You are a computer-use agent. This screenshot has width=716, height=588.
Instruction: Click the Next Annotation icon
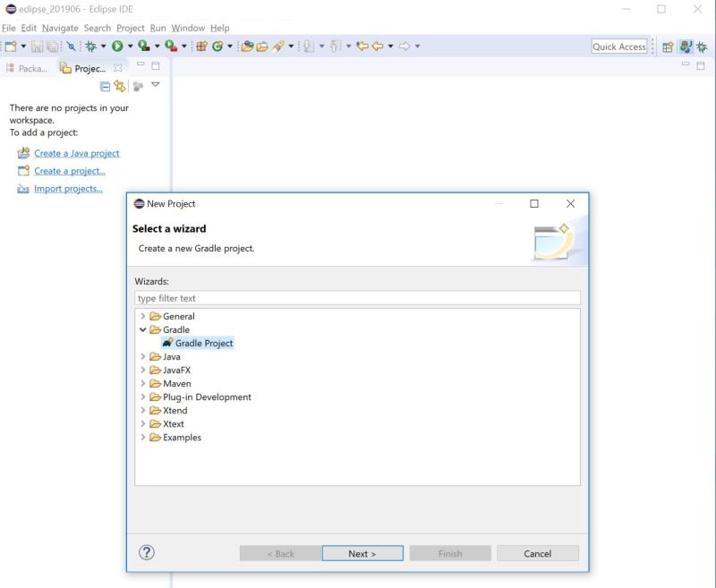point(309,47)
